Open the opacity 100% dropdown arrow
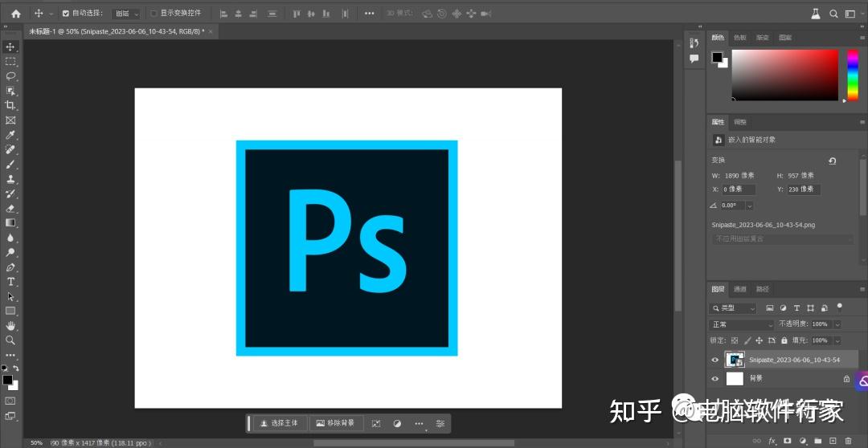This screenshot has height=448, width=868. click(837, 324)
